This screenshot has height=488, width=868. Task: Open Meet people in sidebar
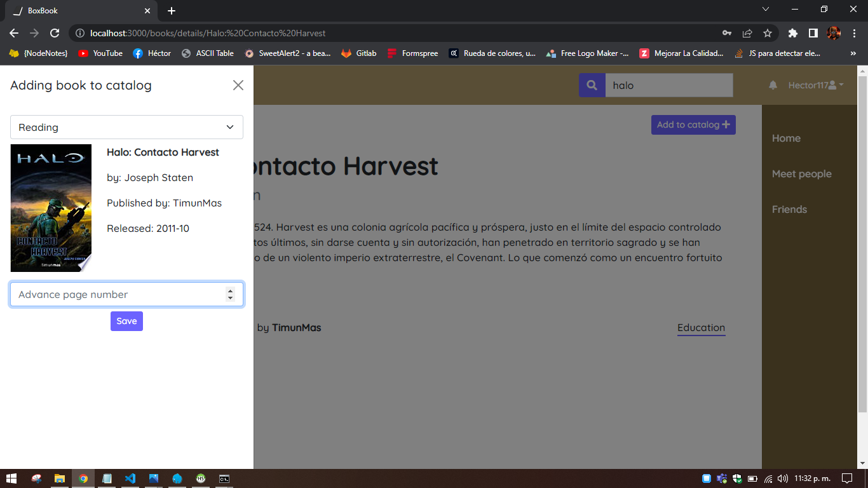pos(802,173)
